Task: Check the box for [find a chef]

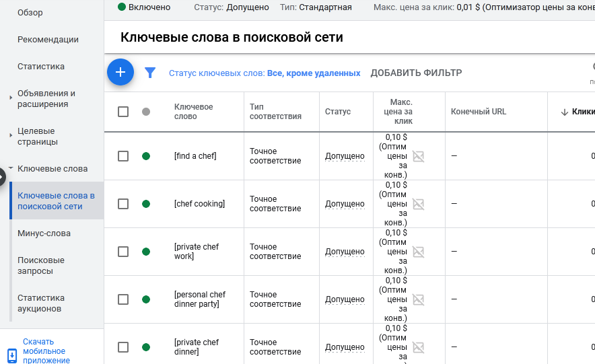Action: pos(123,156)
